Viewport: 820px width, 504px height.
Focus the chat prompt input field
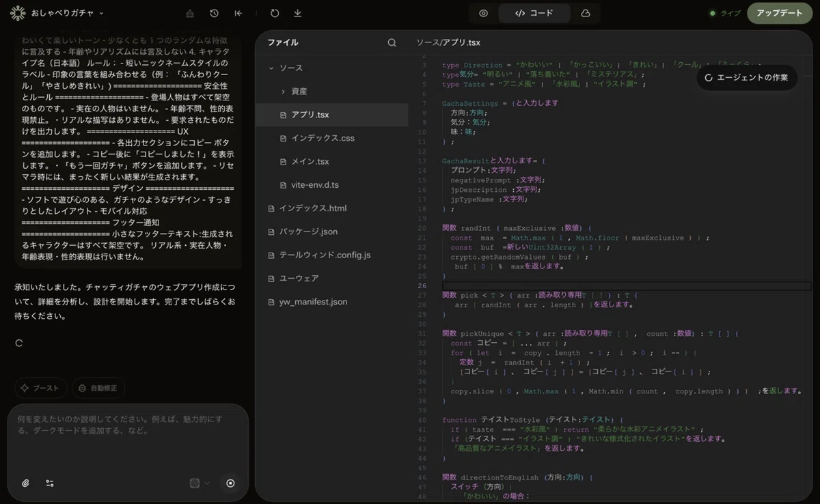tap(128, 436)
